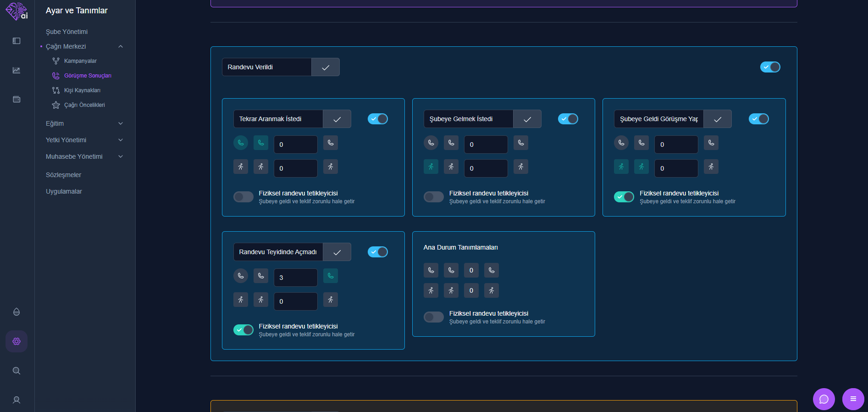This screenshot has width=868, height=412.
Task: Click the Ayar ve Tanımlar title
Action: pyautogui.click(x=77, y=11)
